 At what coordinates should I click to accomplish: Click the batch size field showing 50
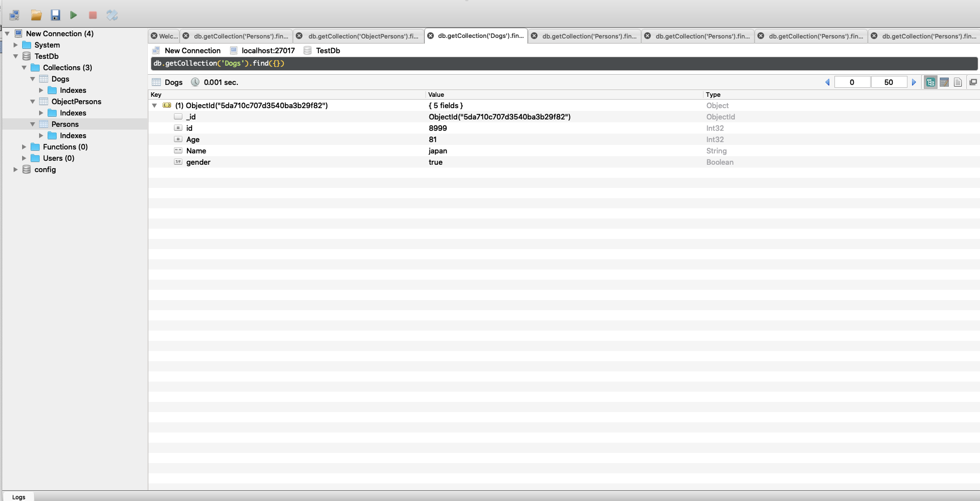(x=889, y=82)
